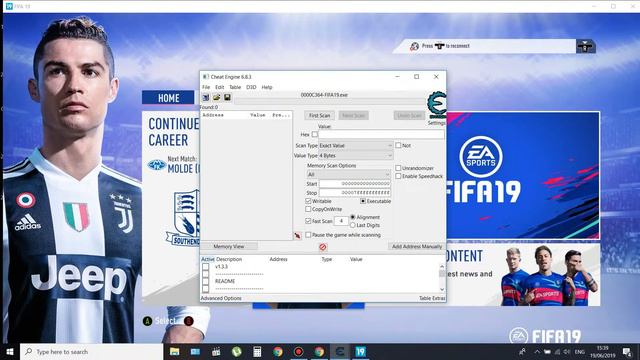Open the D3D menu
This screenshot has width=640, height=360.
pyautogui.click(x=251, y=87)
